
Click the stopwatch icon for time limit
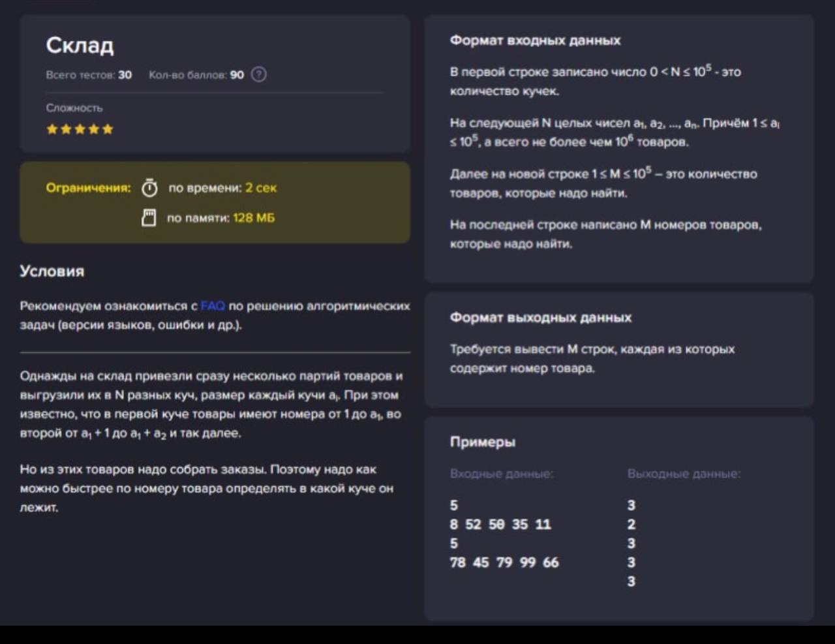(x=149, y=188)
